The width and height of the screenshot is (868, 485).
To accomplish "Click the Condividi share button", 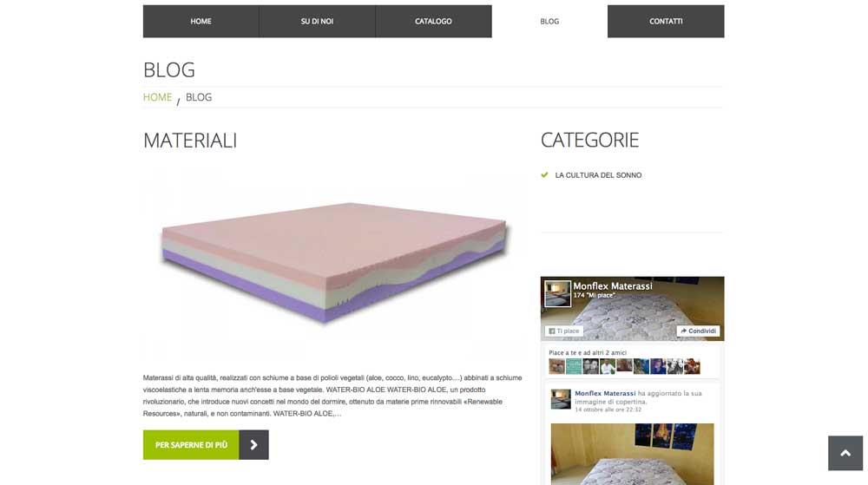I will (698, 331).
